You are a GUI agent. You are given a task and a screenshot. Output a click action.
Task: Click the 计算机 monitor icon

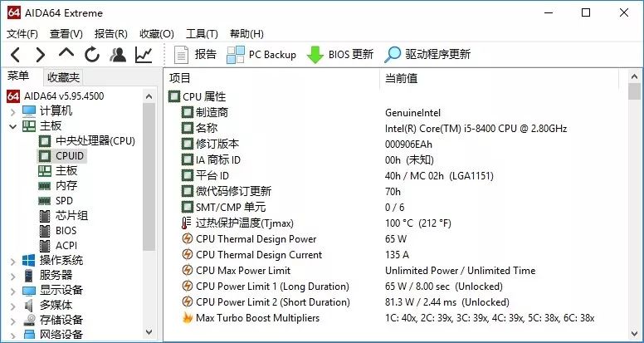click(x=29, y=111)
